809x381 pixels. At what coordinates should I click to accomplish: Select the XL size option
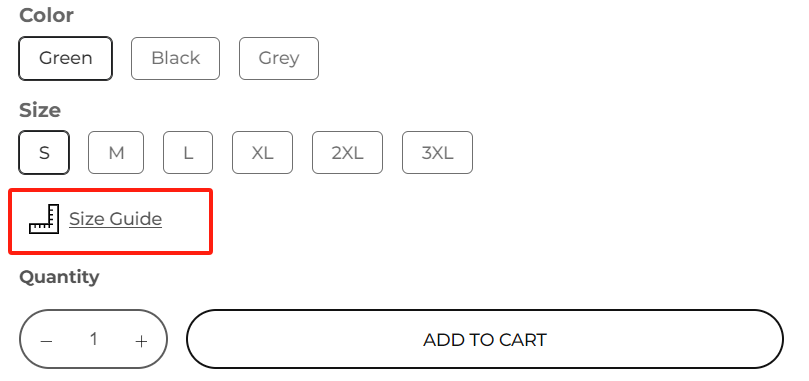click(262, 153)
